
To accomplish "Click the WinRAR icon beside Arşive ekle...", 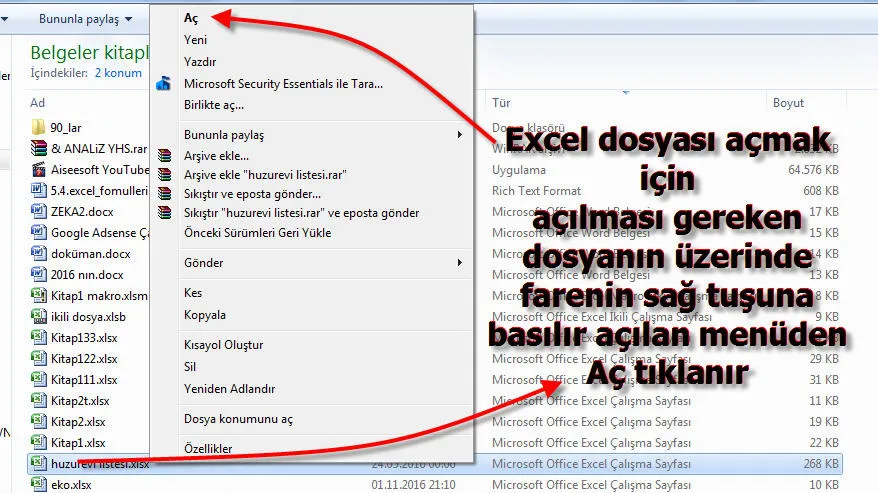I will point(164,156).
